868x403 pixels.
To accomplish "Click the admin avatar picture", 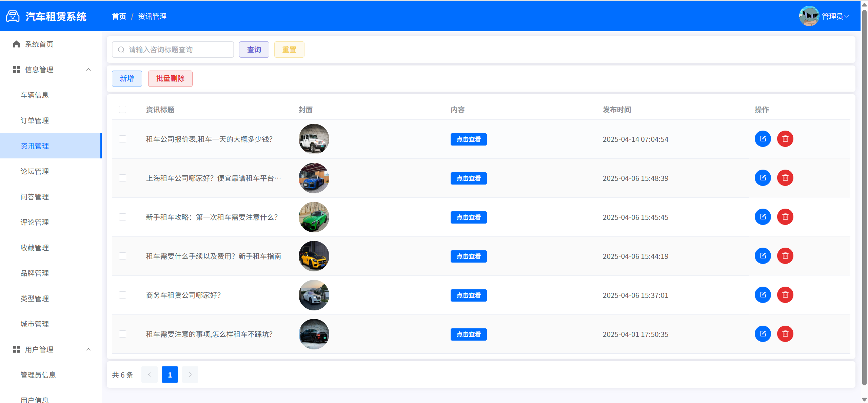I will click(809, 16).
